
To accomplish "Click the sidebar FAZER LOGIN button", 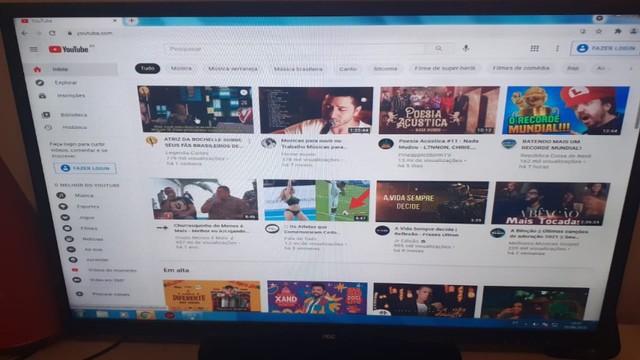I will coord(85,168).
